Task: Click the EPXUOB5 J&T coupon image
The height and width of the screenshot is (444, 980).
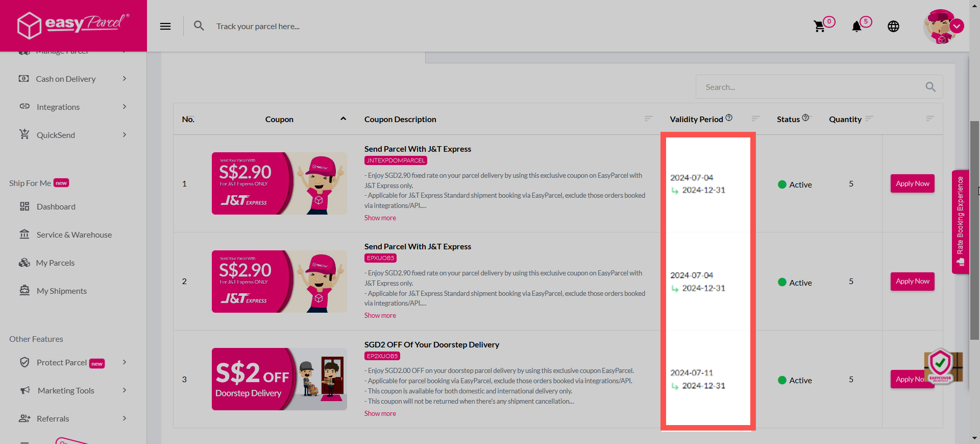Action: pyautogui.click(x=279, y=282)
